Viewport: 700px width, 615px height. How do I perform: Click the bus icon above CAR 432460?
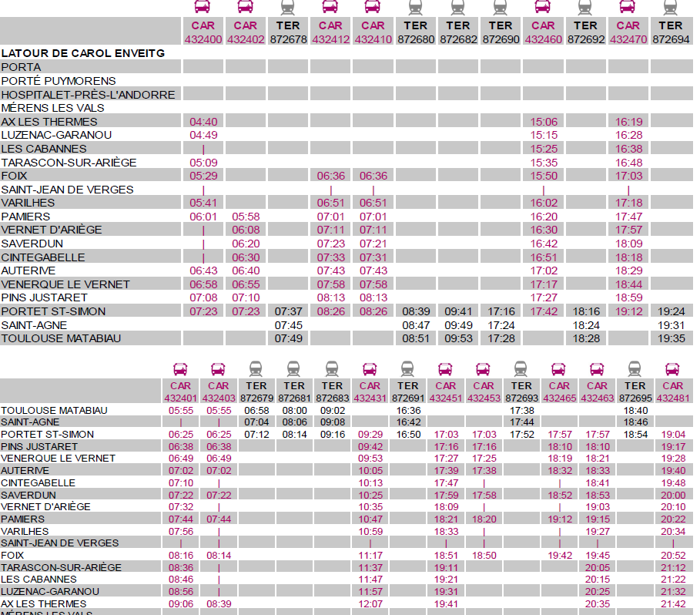point(543,8)
